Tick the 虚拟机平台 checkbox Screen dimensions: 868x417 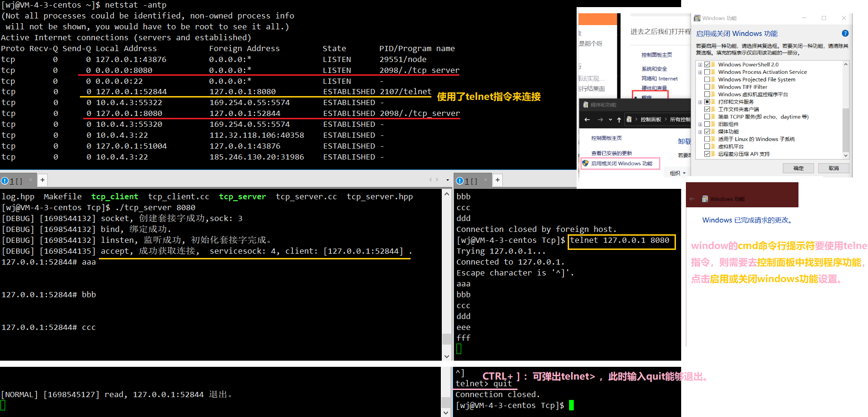707,146
